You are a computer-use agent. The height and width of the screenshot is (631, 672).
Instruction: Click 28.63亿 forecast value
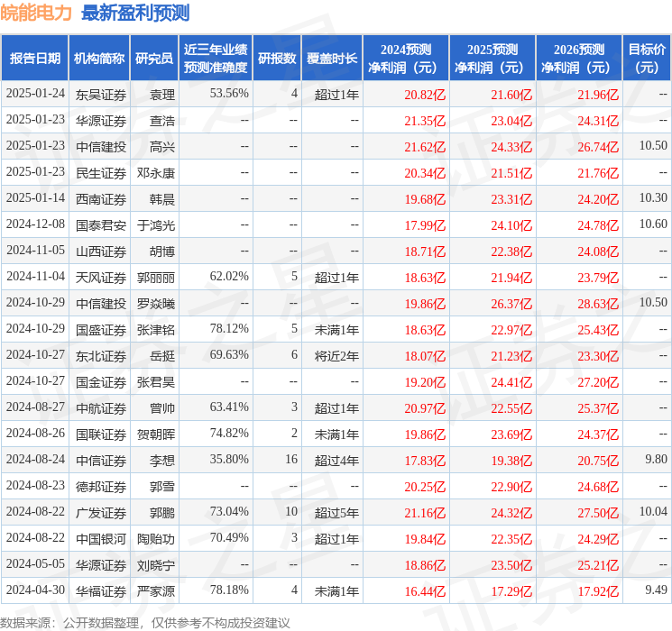click(x=598, y=304)
